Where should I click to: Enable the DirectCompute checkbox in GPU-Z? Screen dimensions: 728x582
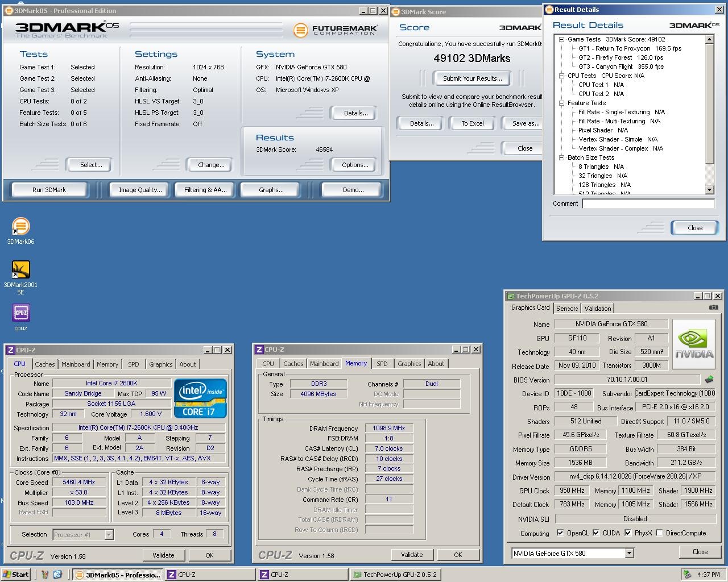659,533
